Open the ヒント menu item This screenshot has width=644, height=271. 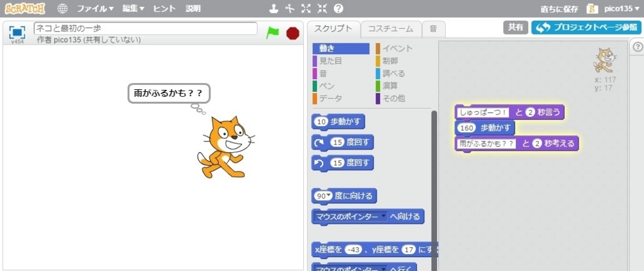(x=164, y=8)
